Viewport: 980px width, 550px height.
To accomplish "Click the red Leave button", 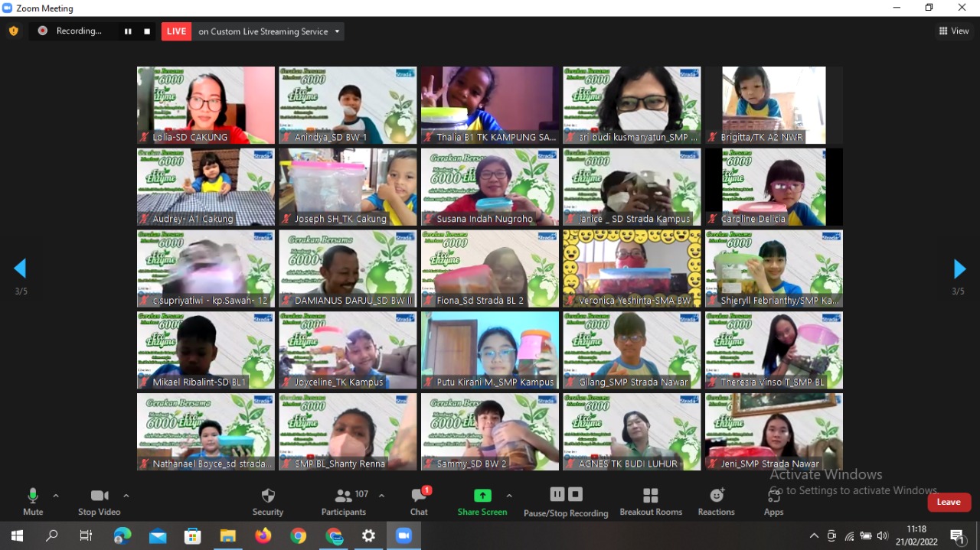I will pyautogui.click(x=949, y=502).
